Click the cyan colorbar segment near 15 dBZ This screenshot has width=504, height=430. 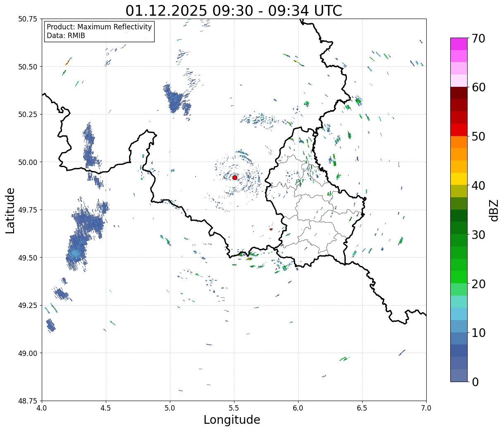coord(459,302)
